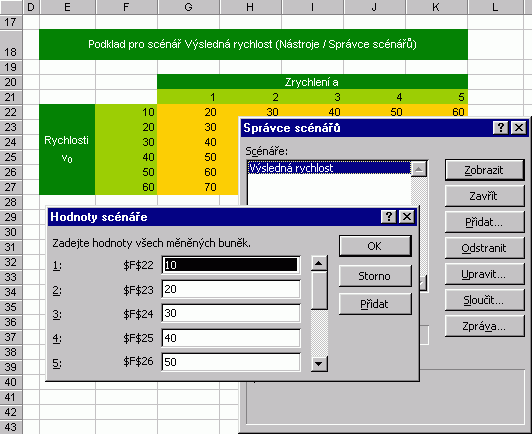Close the Správce scénářů dialog
The height and width of the screenshot is (434, 532).
tap(519, 128)
